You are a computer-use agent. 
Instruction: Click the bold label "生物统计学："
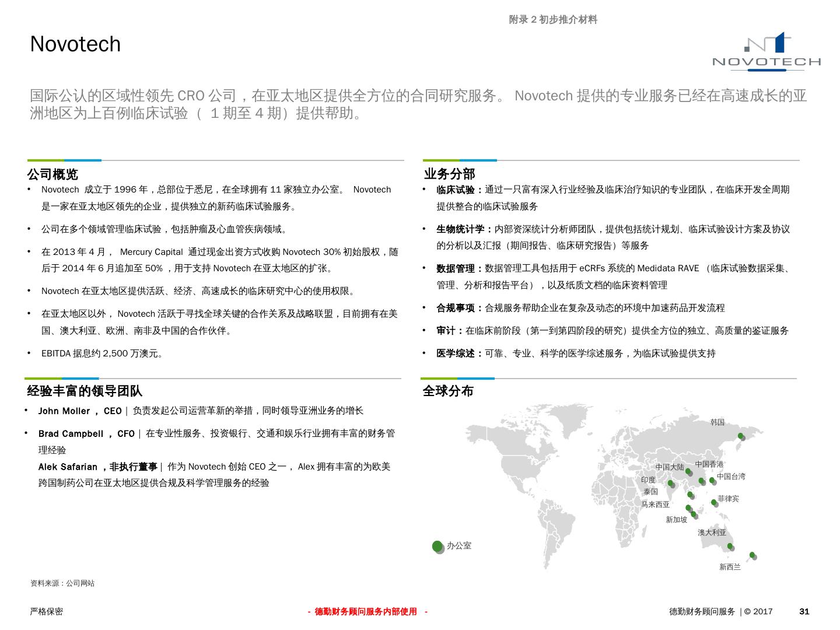[465, 229]
